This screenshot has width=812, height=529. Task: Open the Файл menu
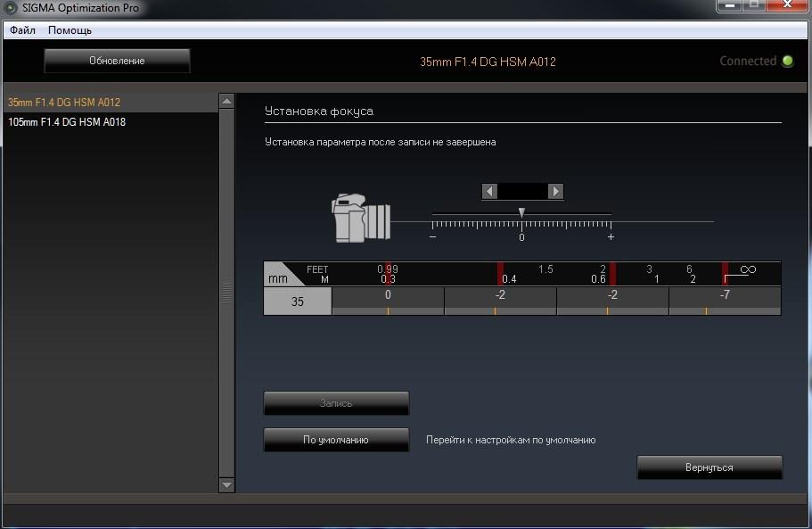22,30
